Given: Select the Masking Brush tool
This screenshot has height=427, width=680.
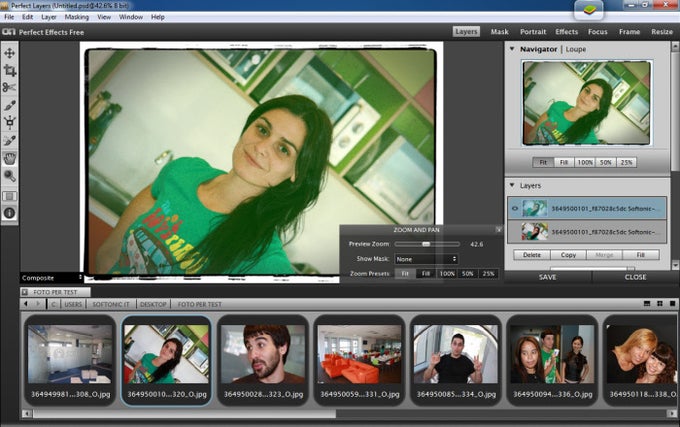Looking at the screenshot, I should point(10,105).
